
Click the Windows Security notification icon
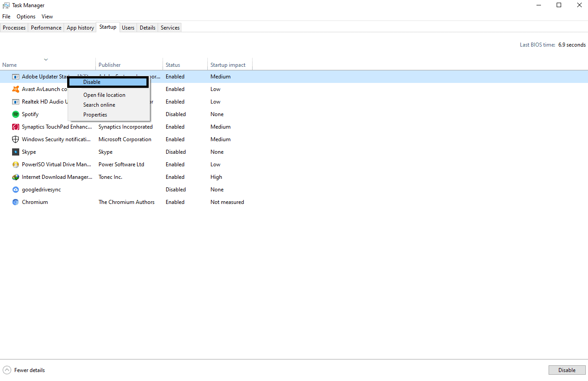point(16,139)
